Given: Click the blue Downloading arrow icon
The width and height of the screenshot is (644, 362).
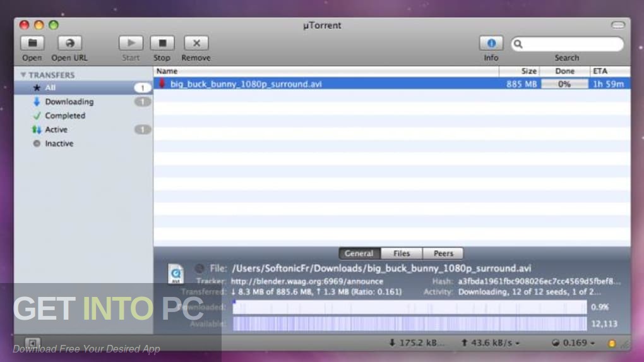Looking at the screenshot, I should tap(37, 102).
